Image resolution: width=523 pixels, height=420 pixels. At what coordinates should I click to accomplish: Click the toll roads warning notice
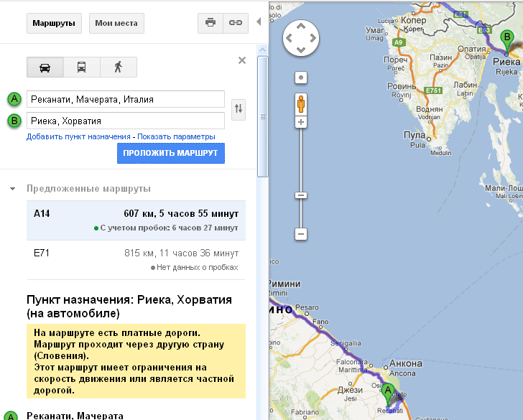pos(136,361)
